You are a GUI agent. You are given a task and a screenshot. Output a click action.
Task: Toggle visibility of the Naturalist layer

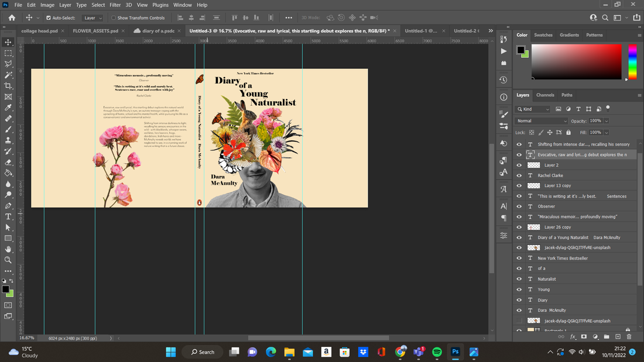[519, 279]
